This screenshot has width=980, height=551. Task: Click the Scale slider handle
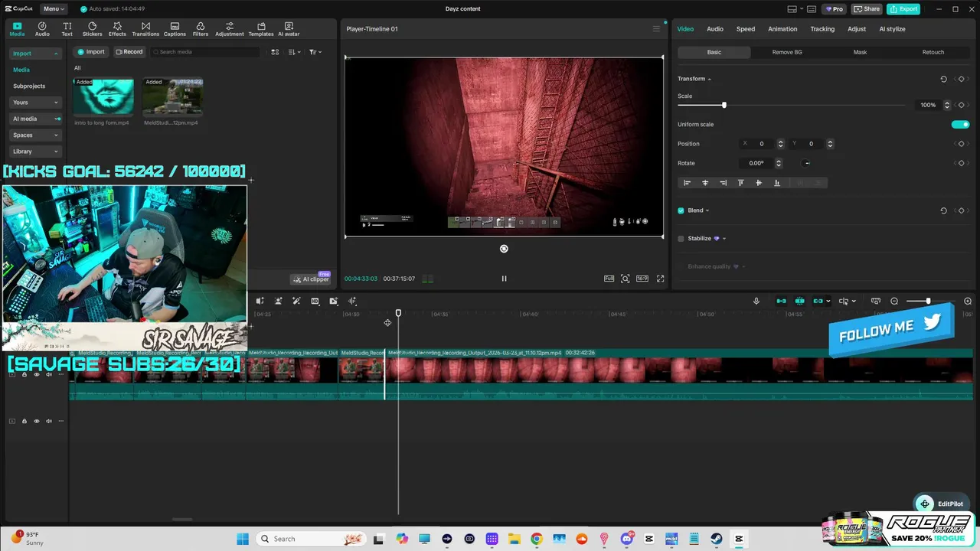[724, 105]
